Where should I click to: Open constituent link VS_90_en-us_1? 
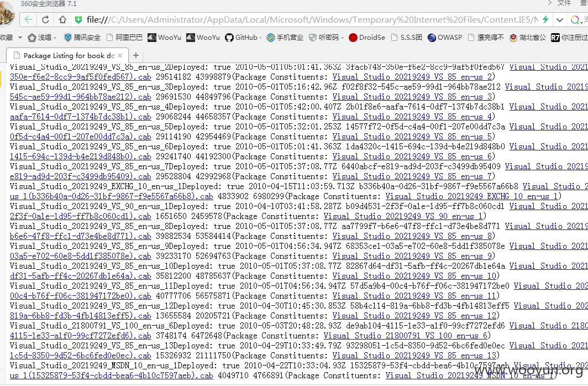tap(403, 216)
